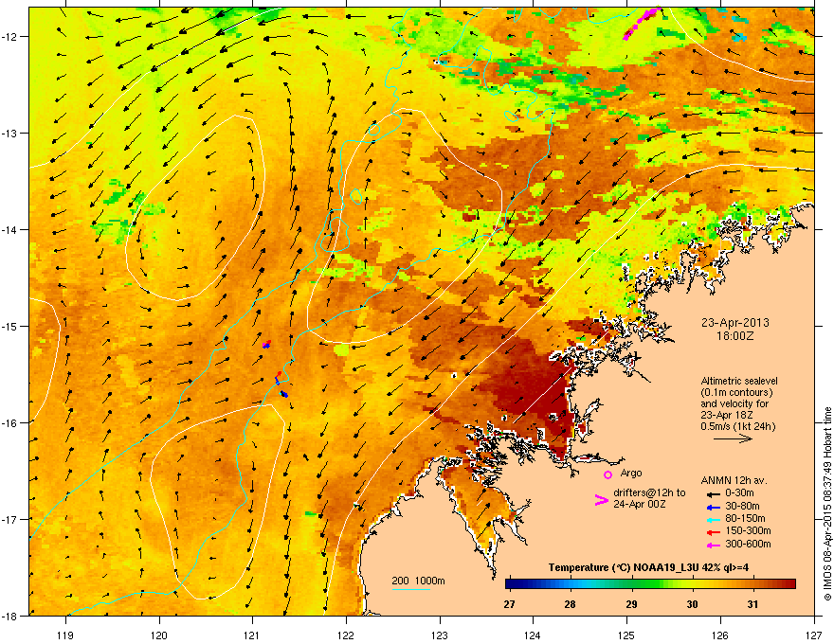Click the '80-150m' depth label
The height and width of the screenshot is (644, 834).
(x=745, y=519)
